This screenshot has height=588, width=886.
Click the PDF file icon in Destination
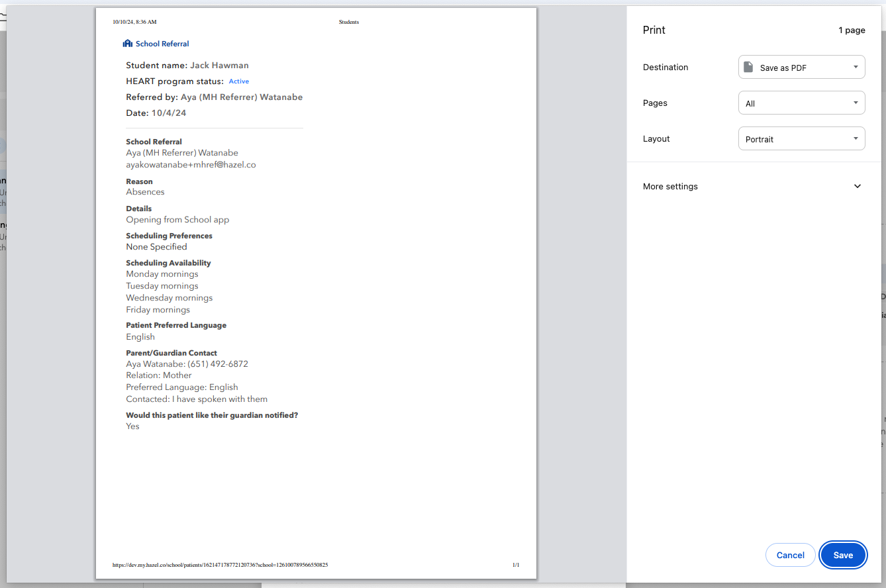click(x=748, y=67)
